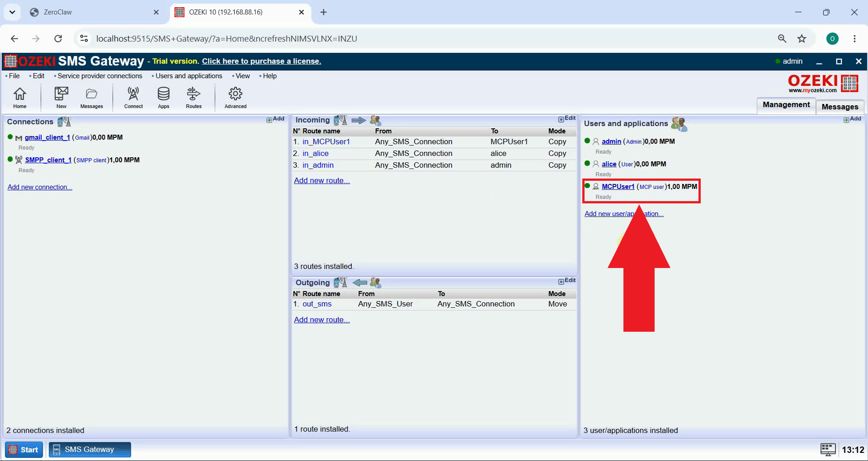Click Add new route under Incoming
Viewport: 868px width, 461px height.
[322, 181]
